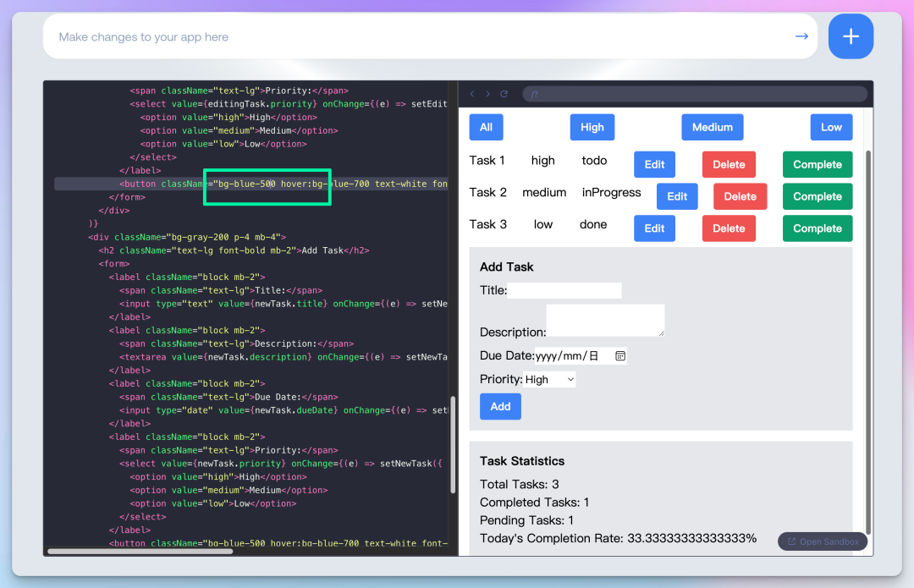Switch to the Medium priority filter

[x=712, y=126]
